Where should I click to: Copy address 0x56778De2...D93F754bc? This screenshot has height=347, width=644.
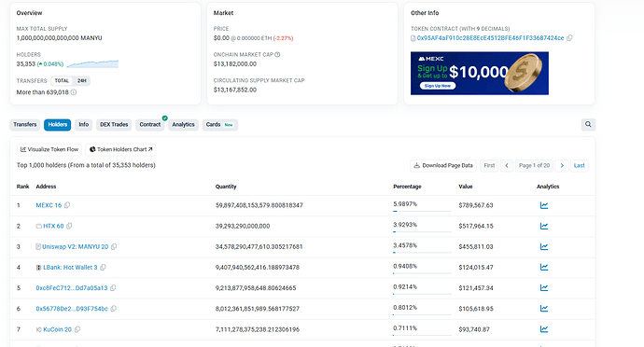pos(113,309)
